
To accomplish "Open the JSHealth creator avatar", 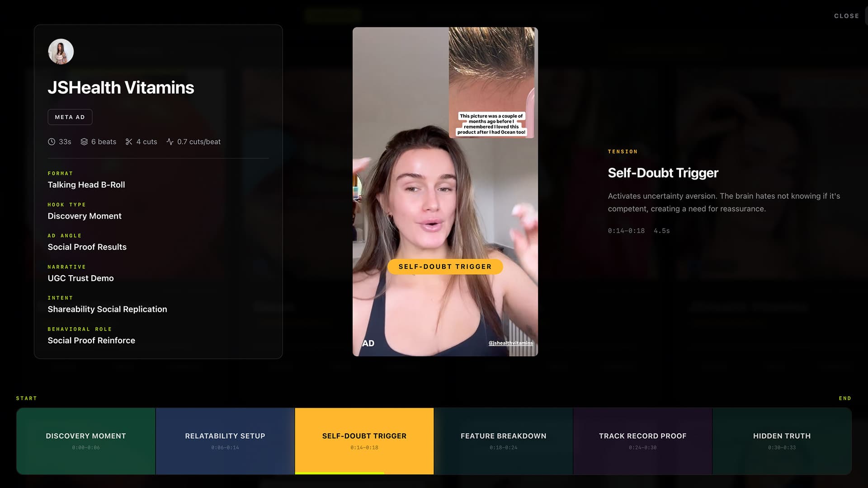I will point(61,52).
